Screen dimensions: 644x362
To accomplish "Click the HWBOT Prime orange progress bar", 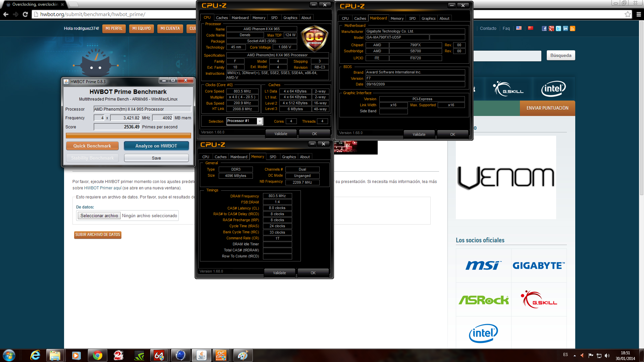I will [x=128, y=135].
